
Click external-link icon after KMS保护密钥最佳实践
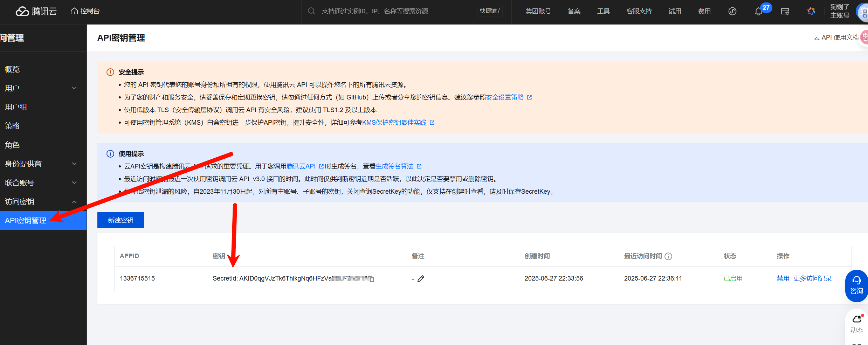click(432, 123)
